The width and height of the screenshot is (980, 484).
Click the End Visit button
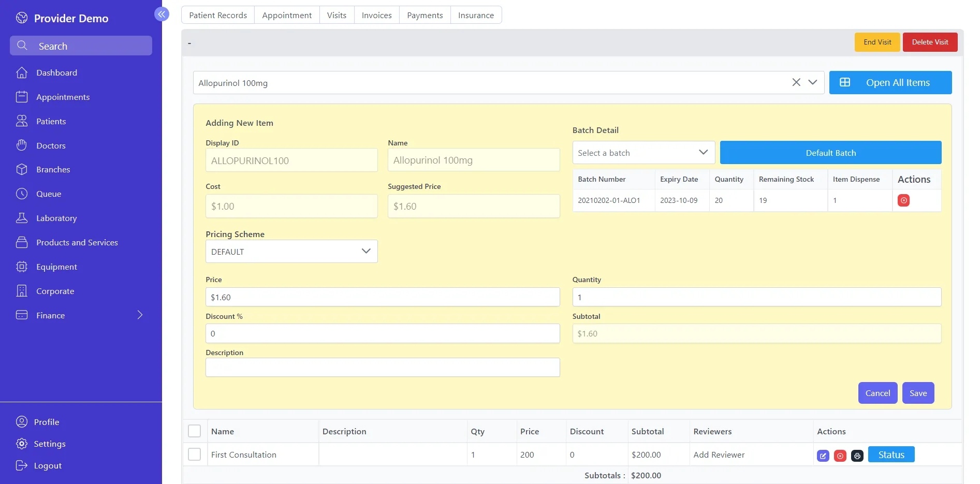877,42
